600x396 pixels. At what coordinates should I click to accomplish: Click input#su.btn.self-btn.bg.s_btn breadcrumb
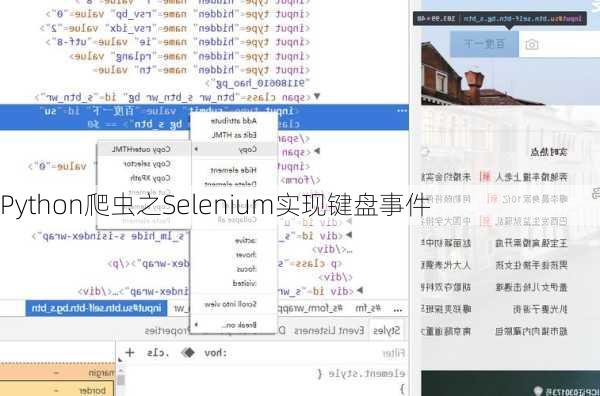pyautogui.click(x=96, y=308)
